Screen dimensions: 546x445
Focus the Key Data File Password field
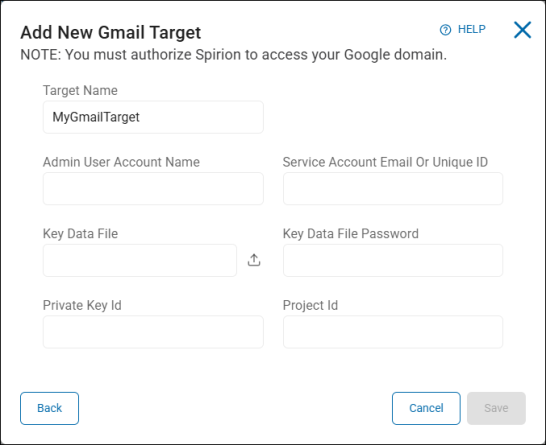click(x=393, y=260)
